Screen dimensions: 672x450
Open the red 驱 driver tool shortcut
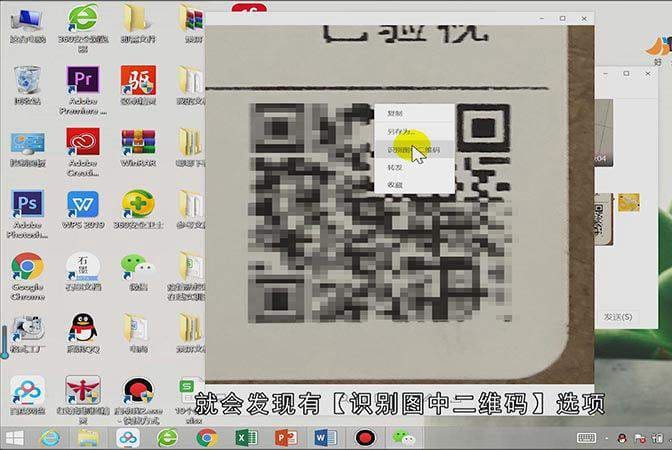(138, 85)
